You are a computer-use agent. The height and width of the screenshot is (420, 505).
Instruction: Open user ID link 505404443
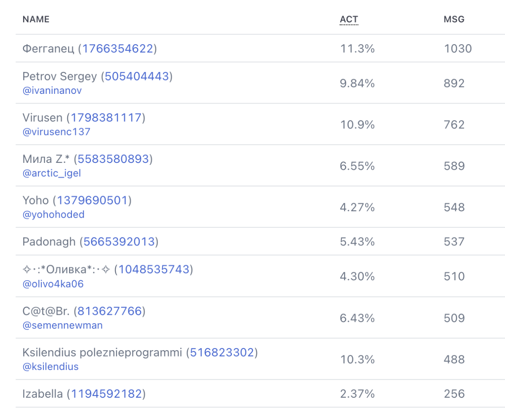[x=137, y=77]
